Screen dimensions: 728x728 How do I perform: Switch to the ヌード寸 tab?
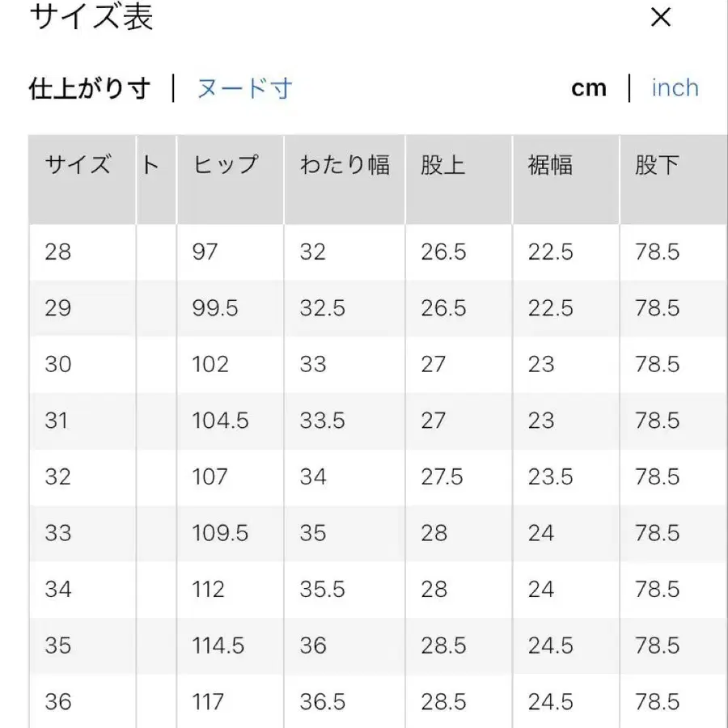[x=244, y=89]
